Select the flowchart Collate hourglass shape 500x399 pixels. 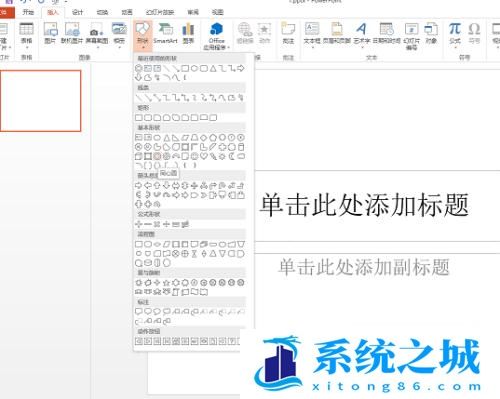194,254
